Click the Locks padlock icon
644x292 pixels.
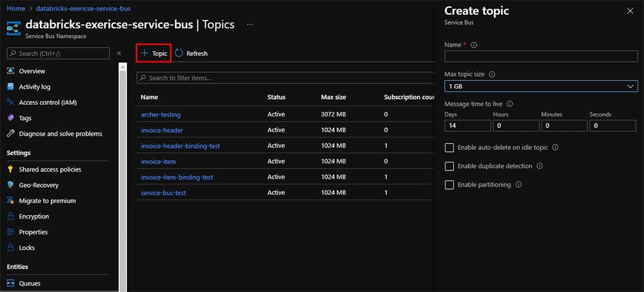pyautogui.click(x=11, y=247)
